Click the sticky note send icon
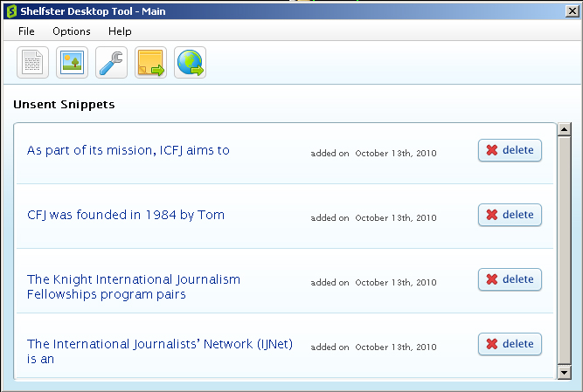Screen dimensions: 583x392 tap(150, 62)
